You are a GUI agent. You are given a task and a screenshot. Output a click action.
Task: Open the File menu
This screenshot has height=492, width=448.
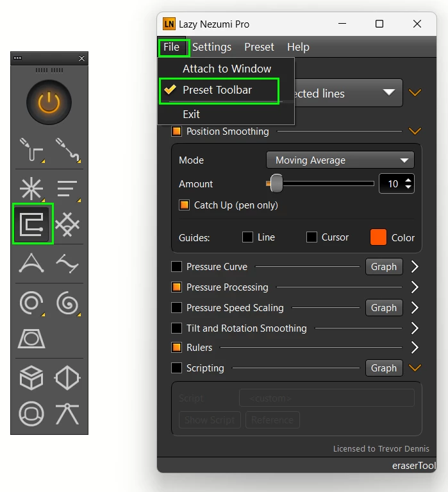pyautogui.click(x=172, y=47)
